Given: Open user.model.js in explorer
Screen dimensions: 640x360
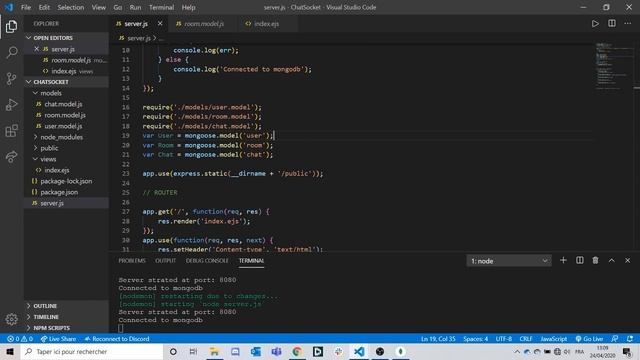Looking at the screenshot, I should 63,126.
